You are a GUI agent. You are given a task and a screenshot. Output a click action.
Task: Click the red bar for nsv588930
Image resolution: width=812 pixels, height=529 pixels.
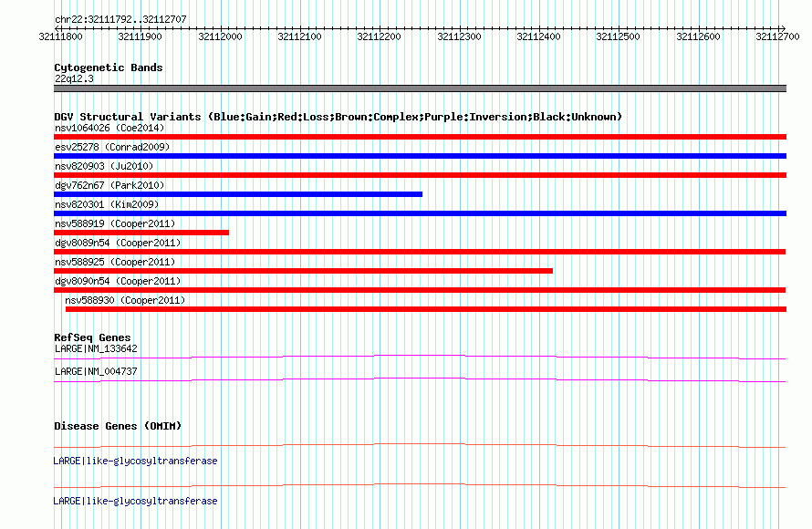pos(426,309)
